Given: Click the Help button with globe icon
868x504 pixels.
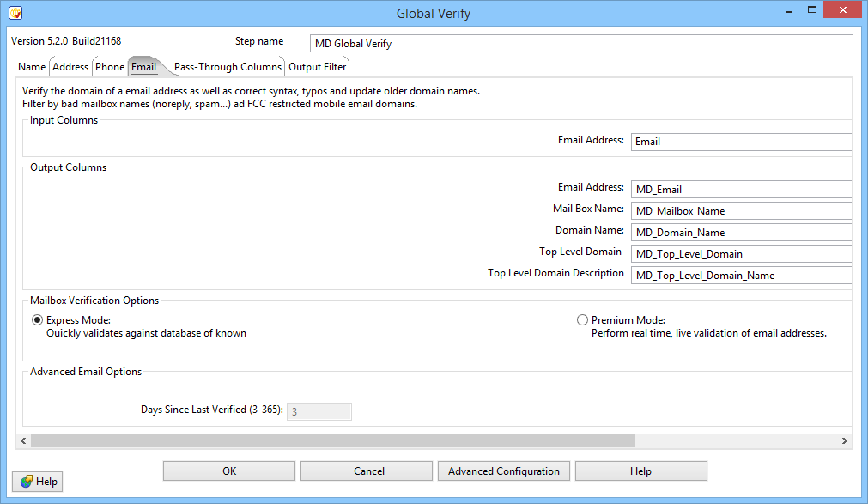Looking at the screenshot, I should click(38, 482).
